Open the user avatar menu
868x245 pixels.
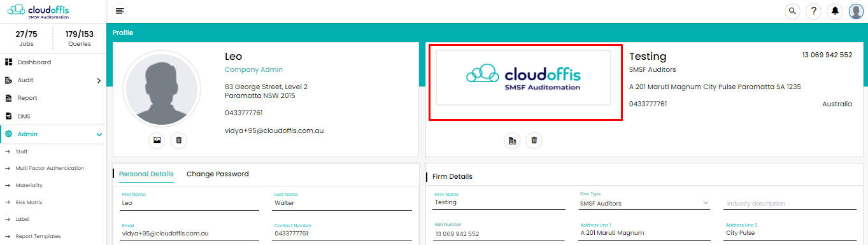pyautogui.click(x=856, y=11)
